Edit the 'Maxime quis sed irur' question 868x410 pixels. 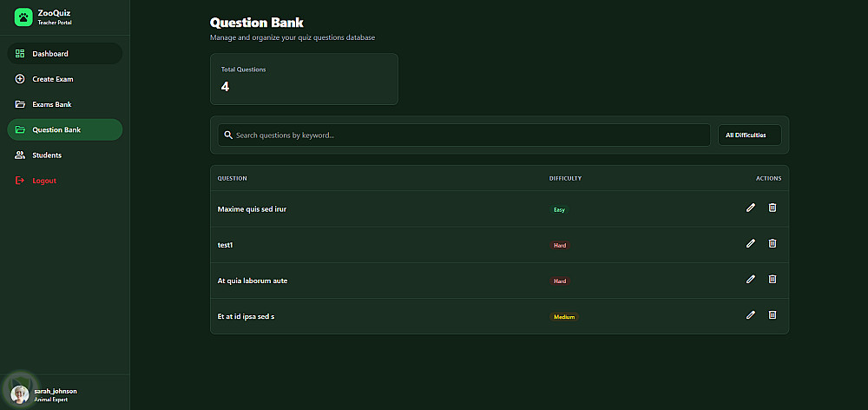click(751, 208)
